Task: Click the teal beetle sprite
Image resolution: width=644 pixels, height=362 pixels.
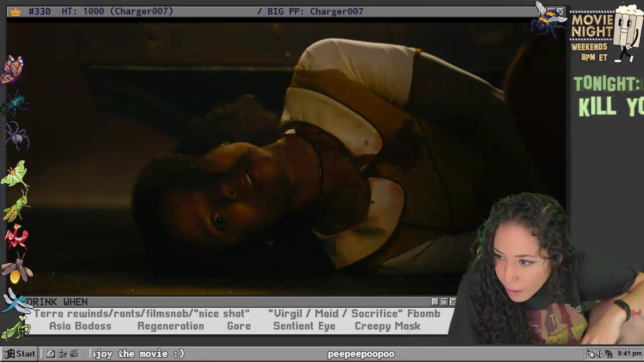Action: (14, 103)
